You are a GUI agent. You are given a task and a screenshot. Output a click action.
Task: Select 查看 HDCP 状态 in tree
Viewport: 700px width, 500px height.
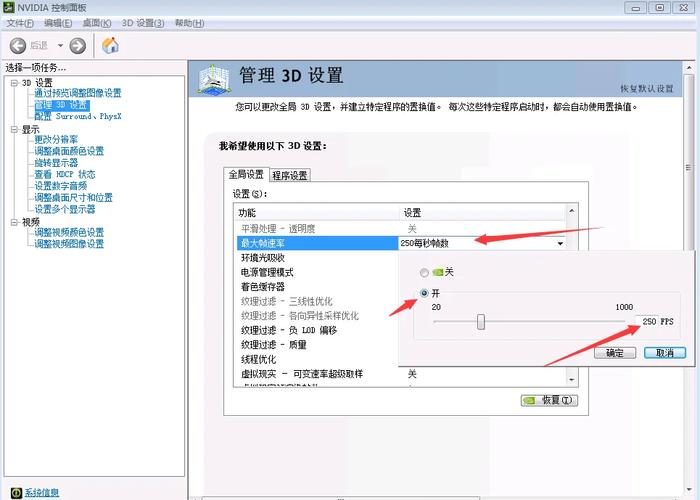[65, 174]
